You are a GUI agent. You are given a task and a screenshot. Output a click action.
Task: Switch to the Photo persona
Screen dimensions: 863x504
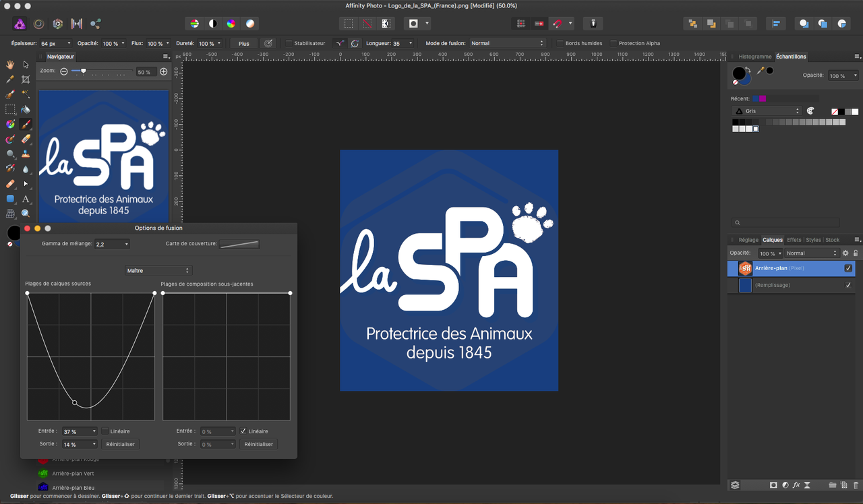pyautogui.click(x=20, y=24)
